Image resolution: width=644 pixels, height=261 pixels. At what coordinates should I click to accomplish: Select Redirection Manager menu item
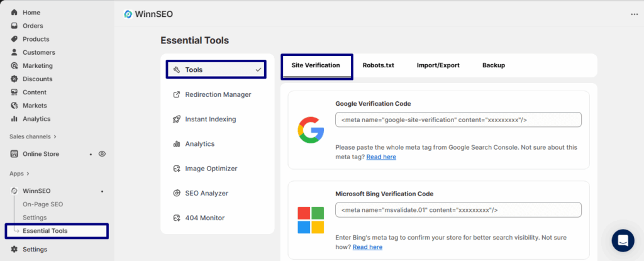[x=217, y=94]
